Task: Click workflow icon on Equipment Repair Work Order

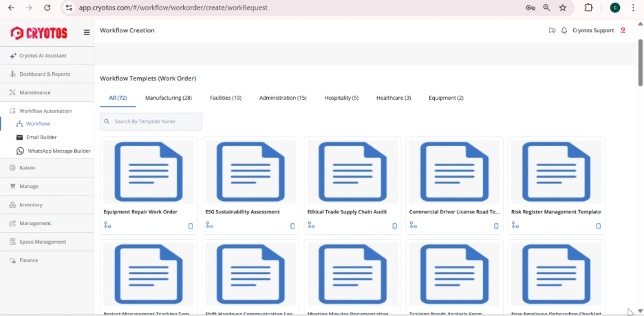Action: coord(107,225)
